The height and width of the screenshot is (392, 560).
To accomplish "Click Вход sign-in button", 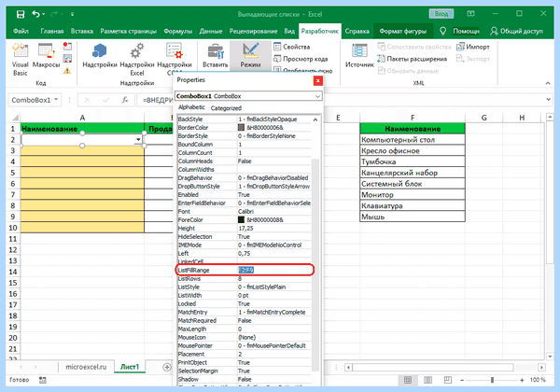I will click(x=441, y=14).
